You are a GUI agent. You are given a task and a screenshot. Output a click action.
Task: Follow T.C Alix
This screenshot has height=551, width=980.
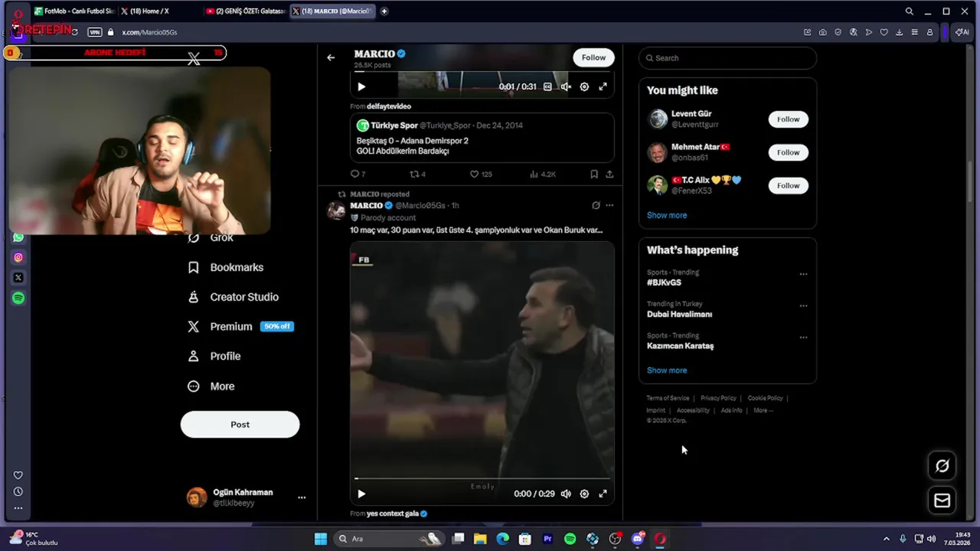click(788, 185)
